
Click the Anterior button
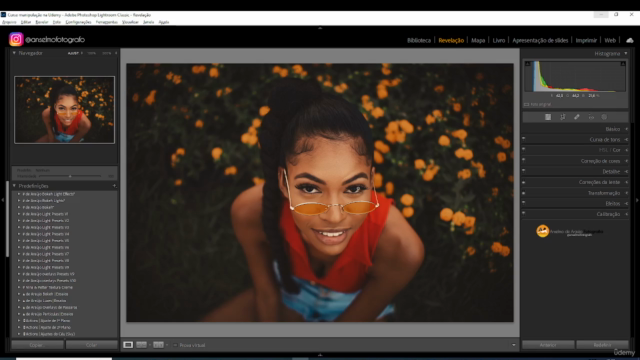click(548, 345)
